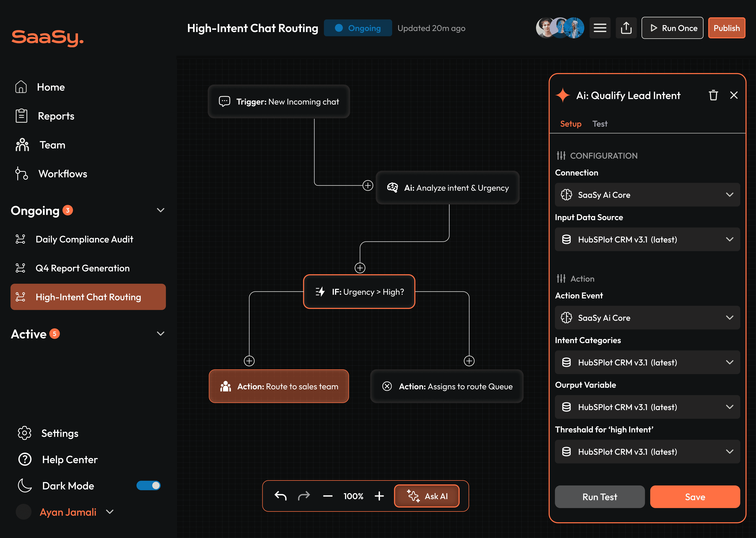
Task: Open the Connection dropdown
Action: (x=647, y=195)
